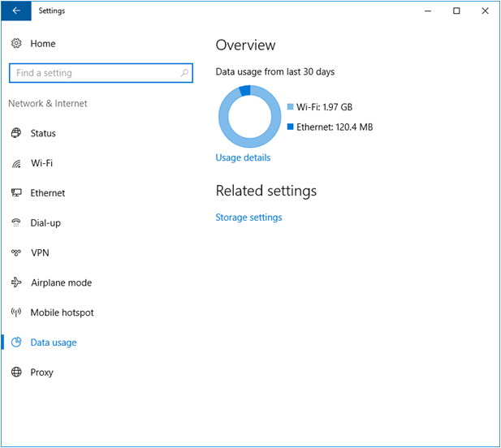Screen dimensions: 501x448
Task: Click the Status globe icon
Action: pyautogui.click(x=16, y=133)
